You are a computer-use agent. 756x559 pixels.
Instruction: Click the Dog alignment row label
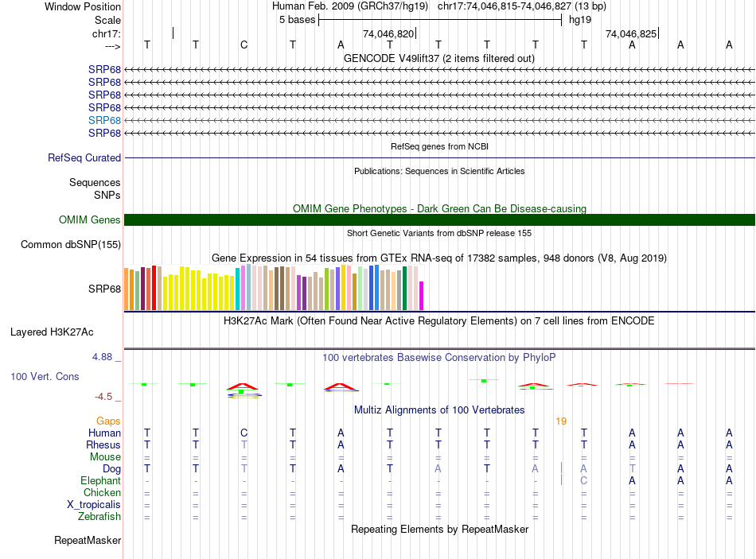tap(111, 469)
